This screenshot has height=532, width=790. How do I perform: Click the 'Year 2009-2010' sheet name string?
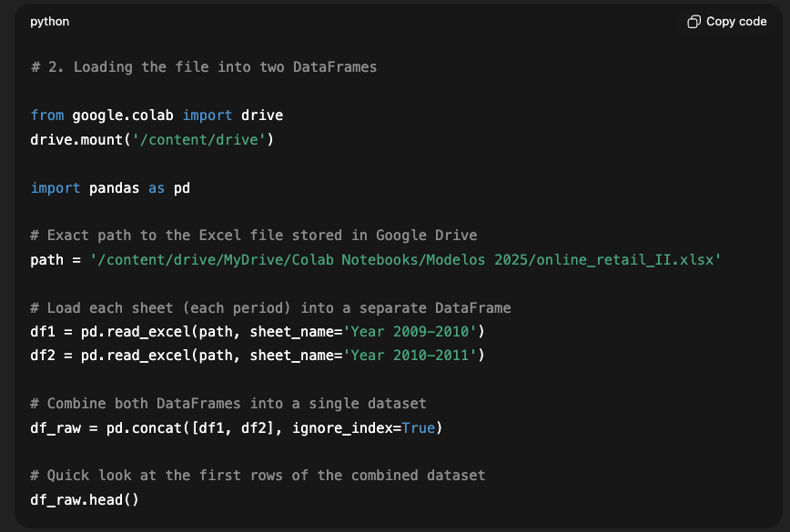[419, 331]
